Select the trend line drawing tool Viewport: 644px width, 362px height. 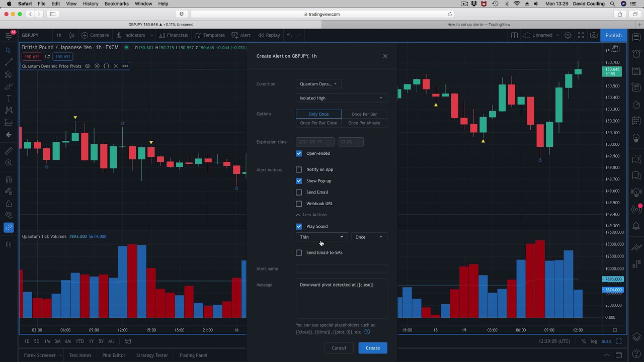coord(9,62)
